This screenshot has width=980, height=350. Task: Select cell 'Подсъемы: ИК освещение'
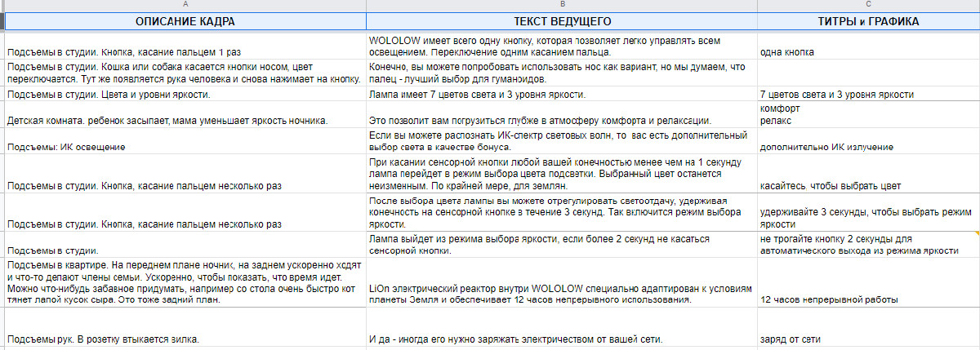pos(185,141)
